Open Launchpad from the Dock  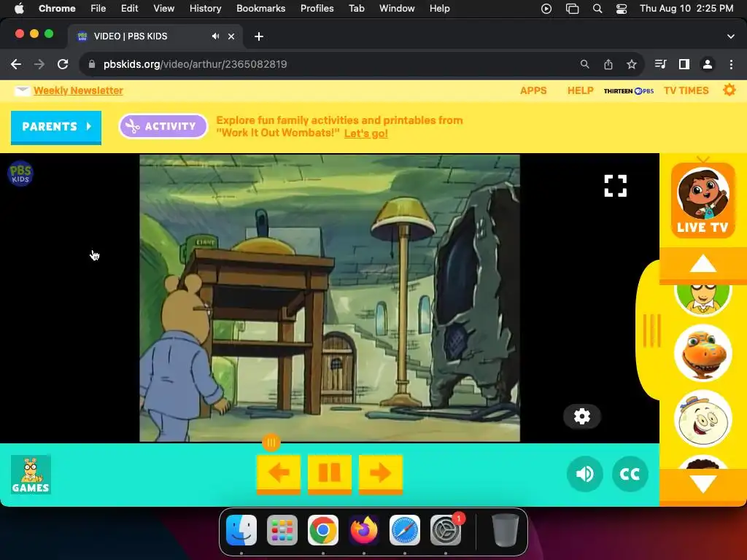[x=282, y=530]
